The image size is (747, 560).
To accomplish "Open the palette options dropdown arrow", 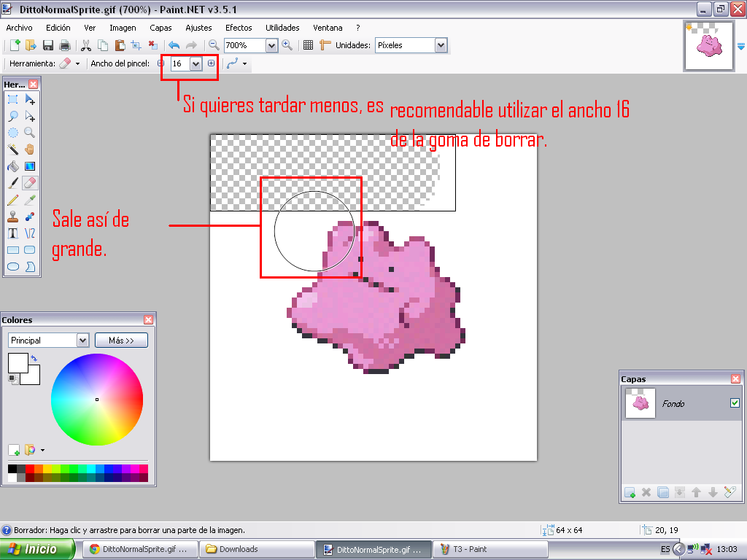I will pyautogui.click(x=42, y=450).
